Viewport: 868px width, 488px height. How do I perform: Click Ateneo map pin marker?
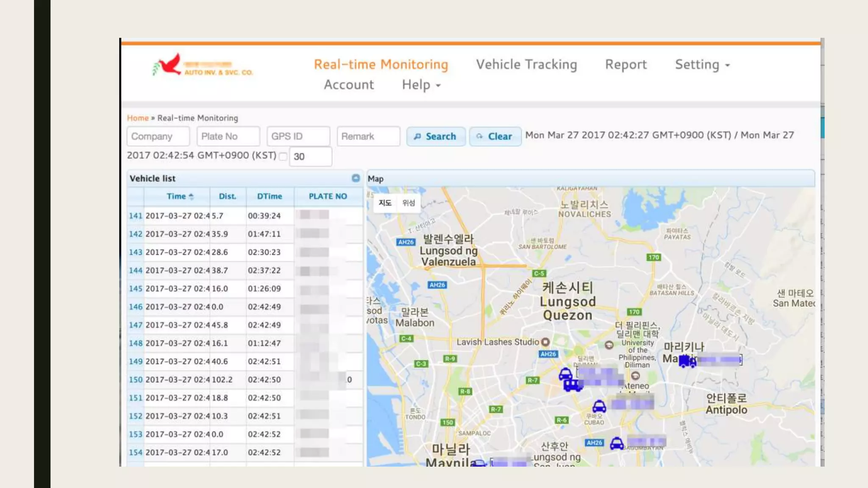pyautogui.click(x=635, y=376)
